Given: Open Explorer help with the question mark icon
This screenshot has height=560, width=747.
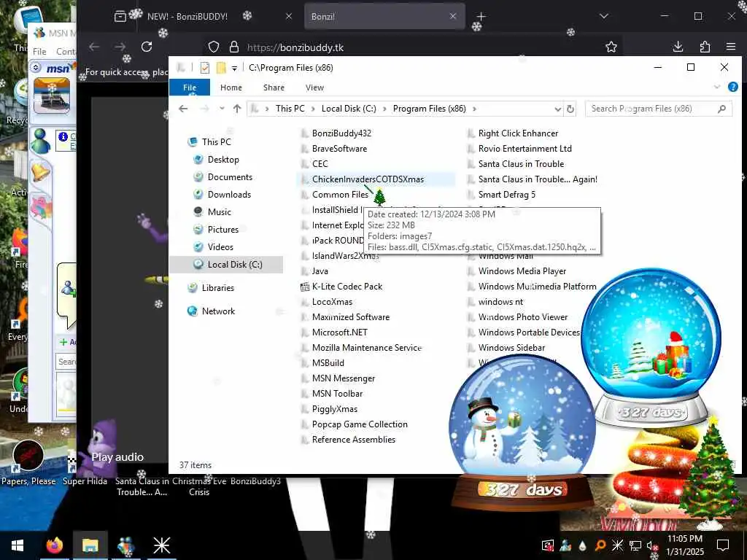Looking at the screenshot, I should coord(732,87).
